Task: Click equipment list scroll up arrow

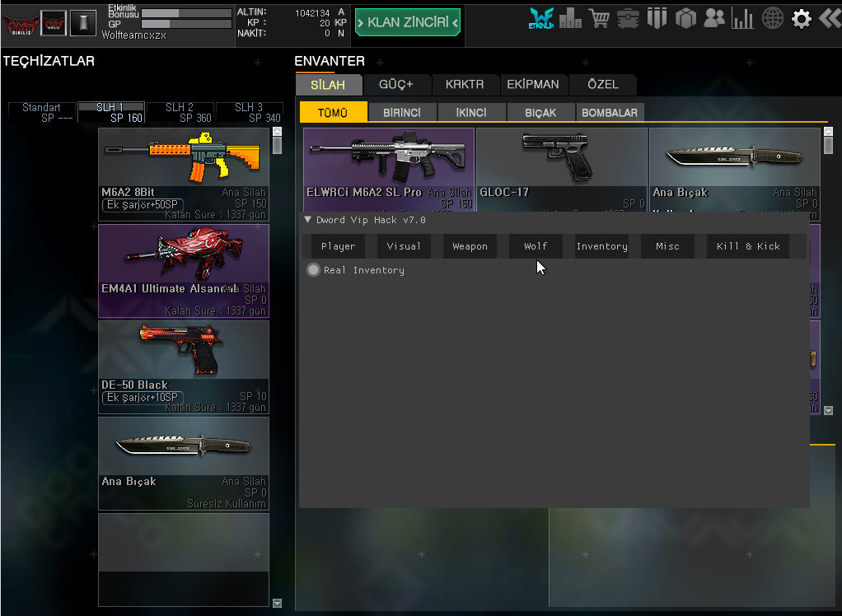Action: pos(277,132)
